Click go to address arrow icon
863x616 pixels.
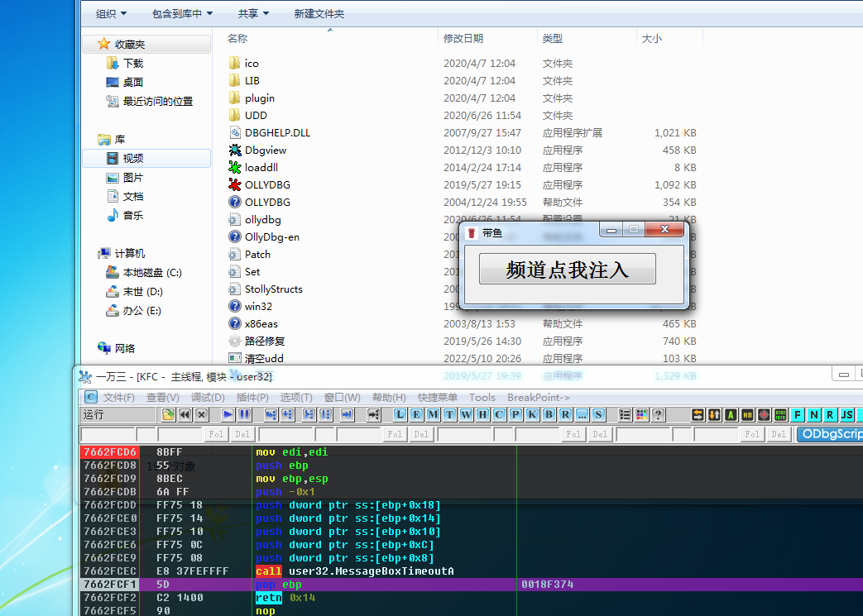click(373, 414)
